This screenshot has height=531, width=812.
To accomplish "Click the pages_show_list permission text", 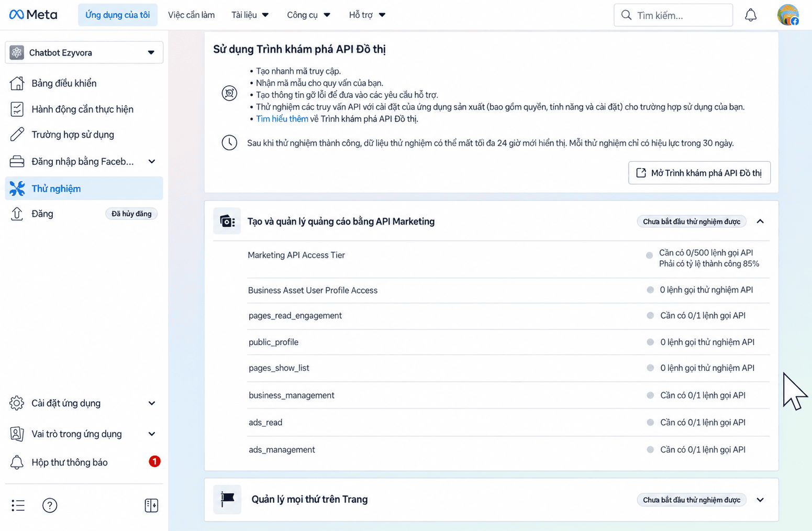I will click(279, 368).
